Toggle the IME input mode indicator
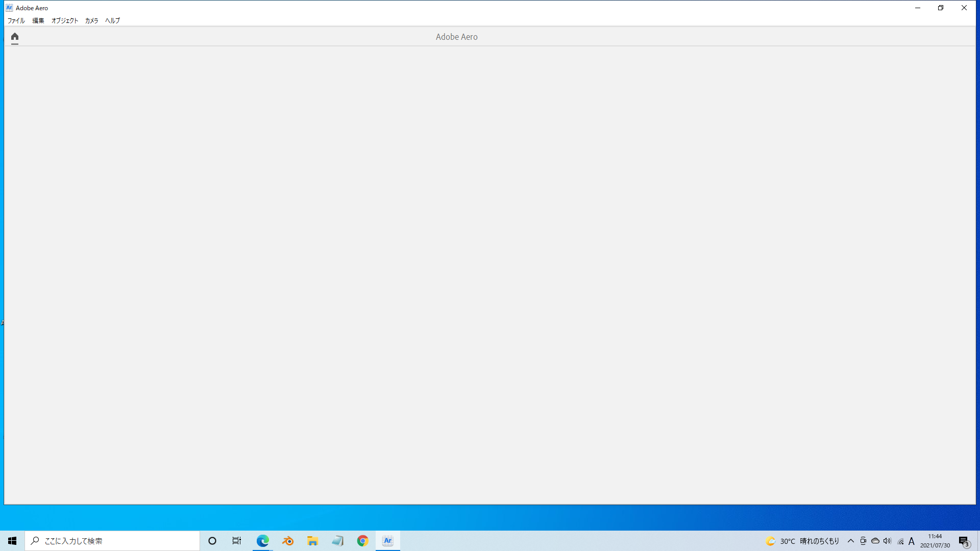The height and width of the screenshot is (551, 980). pyautogui.click(x=912, y=540)
